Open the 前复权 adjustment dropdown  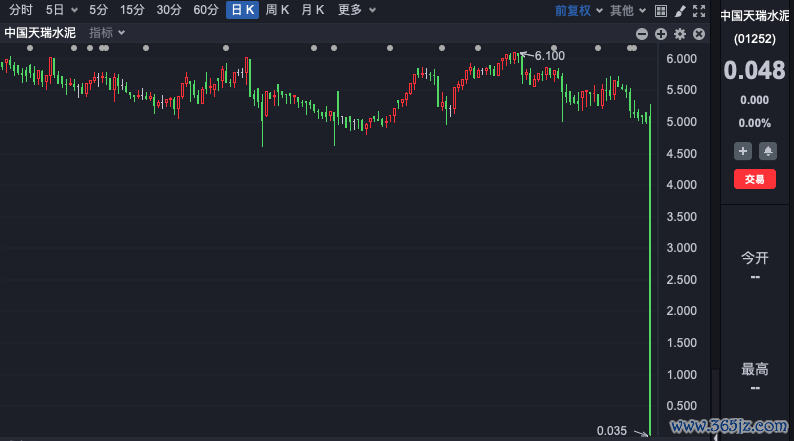579,11
